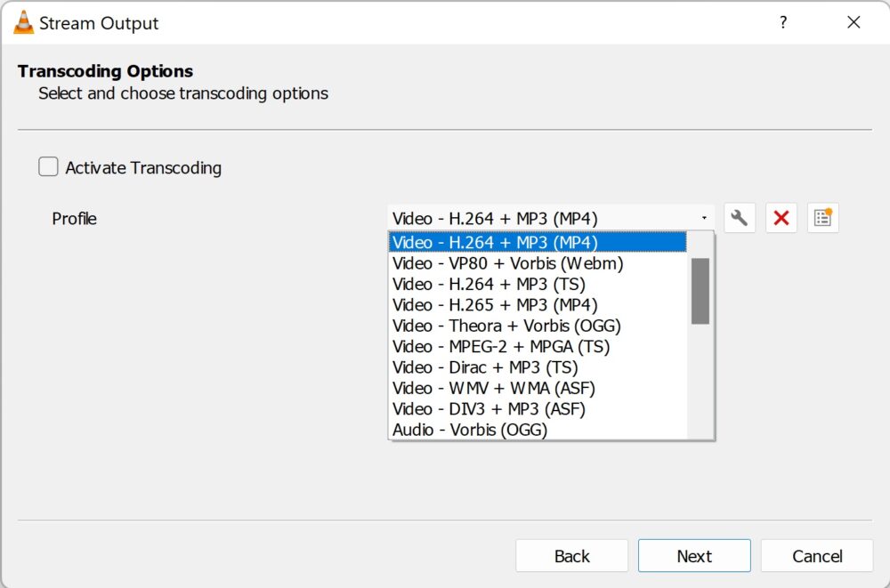Open context help with the question mark
The height and width of the screenshot is (588, 890).
point(782,22)
